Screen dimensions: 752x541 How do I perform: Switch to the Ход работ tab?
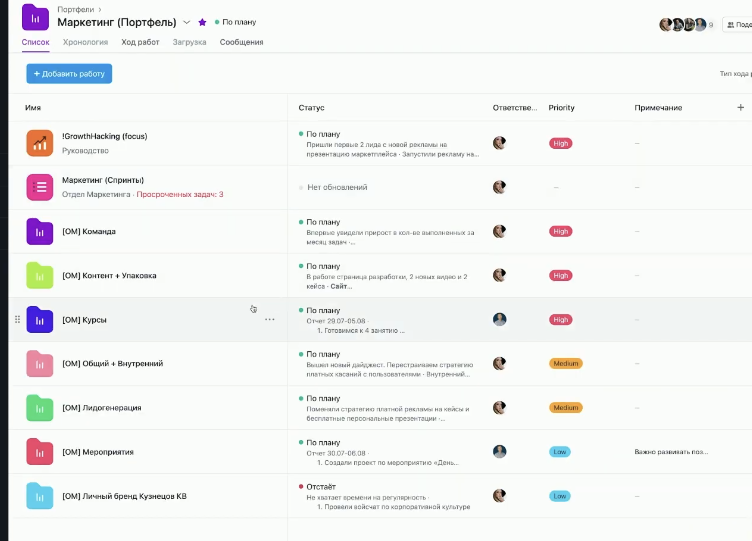[x=140, y=42]
